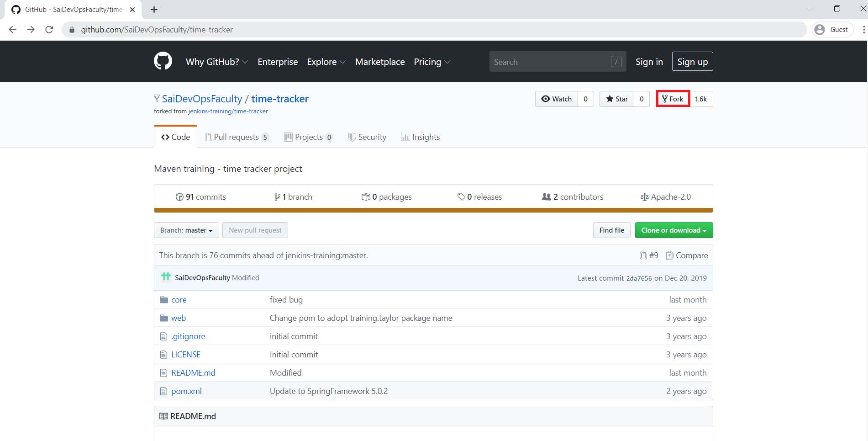The image size is (868, 441).
Task: Open the pom.xml file
Action: [x=186, y=391]
